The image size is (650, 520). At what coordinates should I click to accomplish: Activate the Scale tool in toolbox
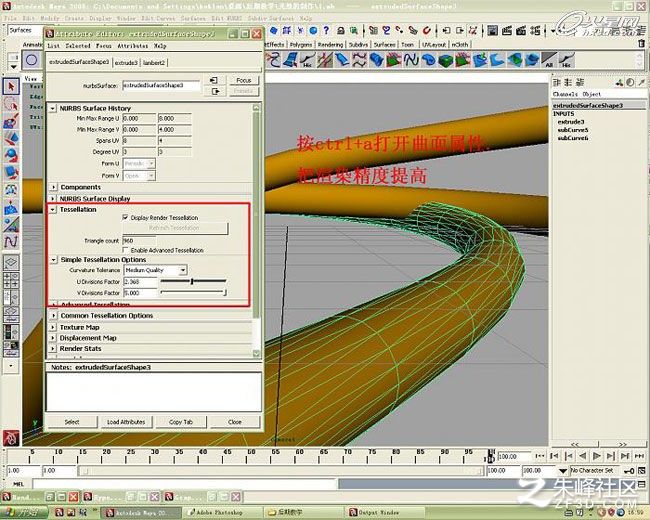tap(11, 172)
